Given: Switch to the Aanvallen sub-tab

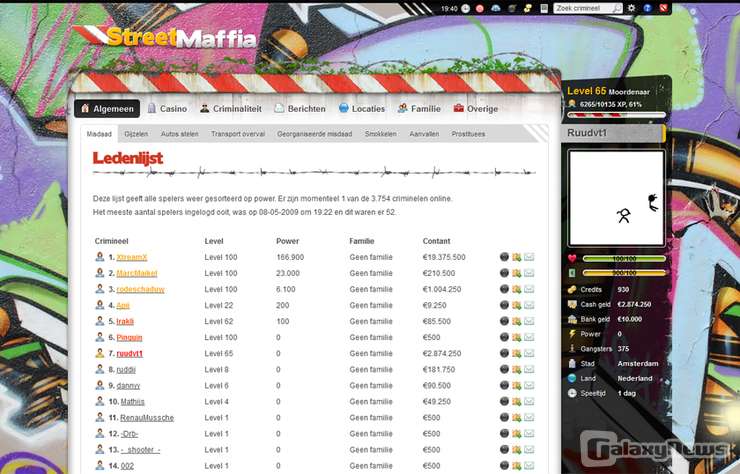Looking at the screenshot, I should 424,134.
